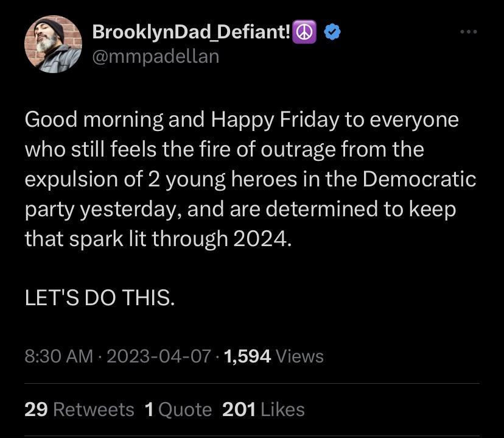Click BrooklynDad_Defiant's profile picture

point(54,44)
